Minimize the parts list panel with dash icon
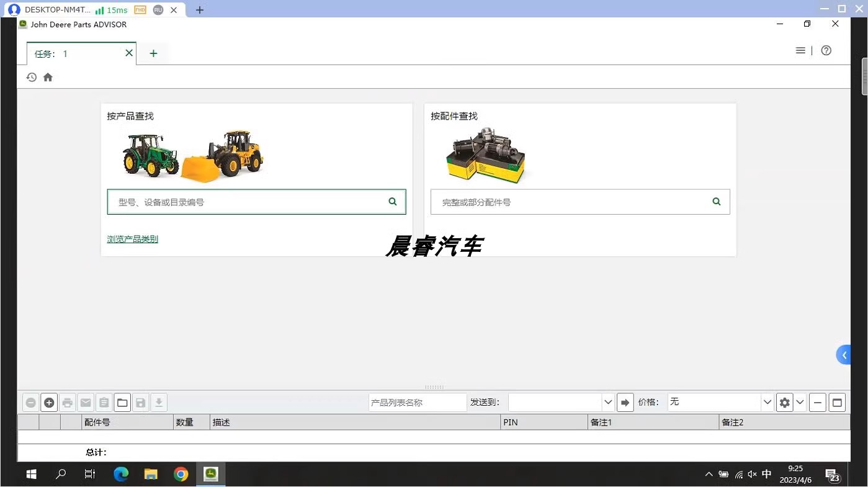 tap(818, 403)
